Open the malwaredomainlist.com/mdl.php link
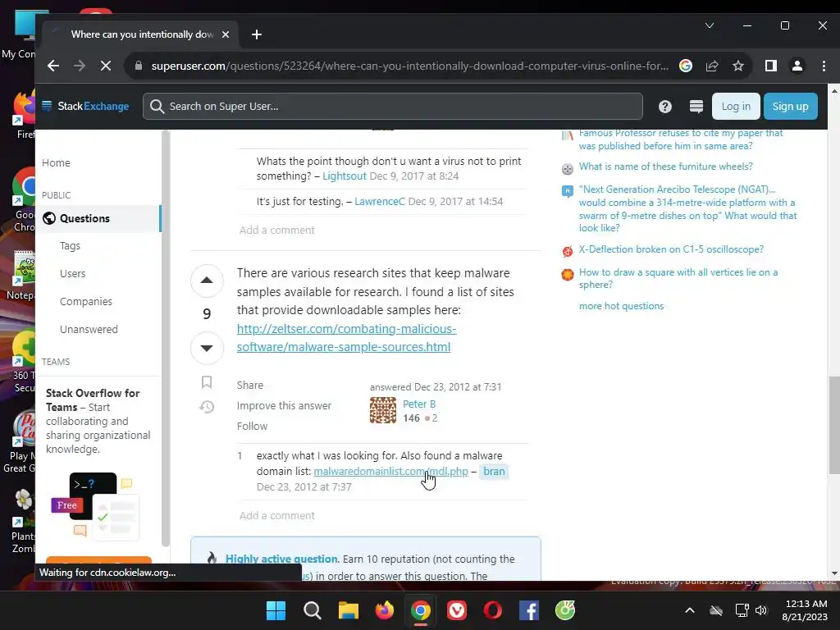 click(x=390, y=472)
